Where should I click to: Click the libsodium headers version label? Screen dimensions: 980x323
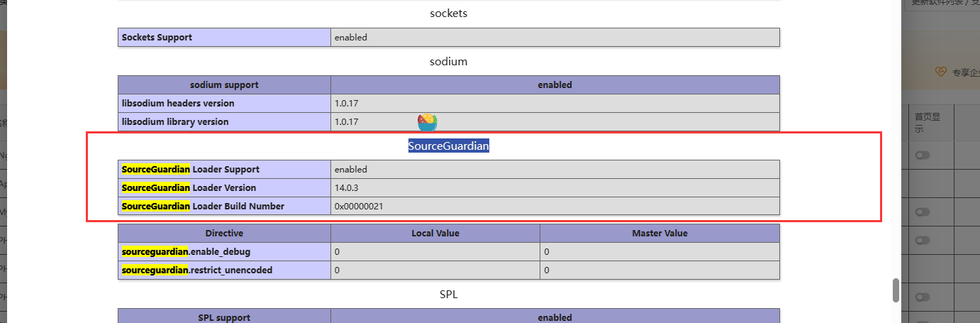tap(178, 104)
